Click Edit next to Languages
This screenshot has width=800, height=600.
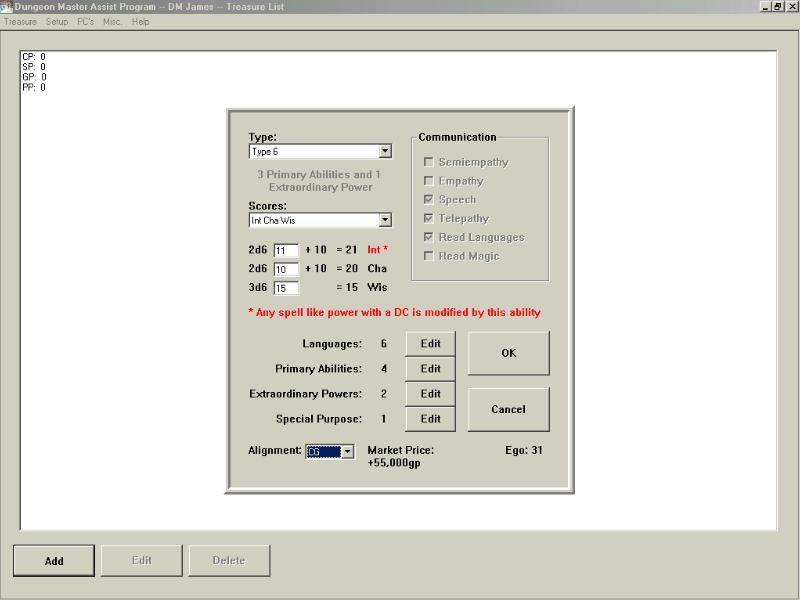point(430,344)
